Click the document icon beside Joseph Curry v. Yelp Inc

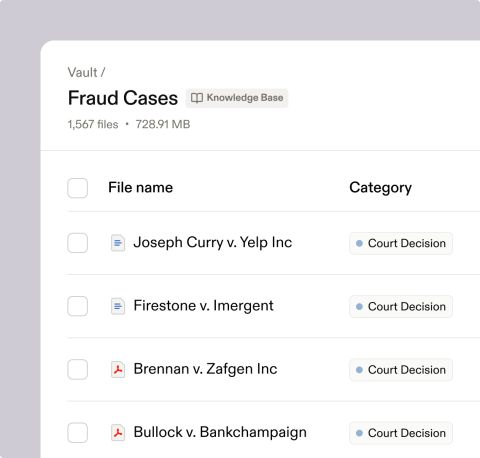[x=118, y=243]
